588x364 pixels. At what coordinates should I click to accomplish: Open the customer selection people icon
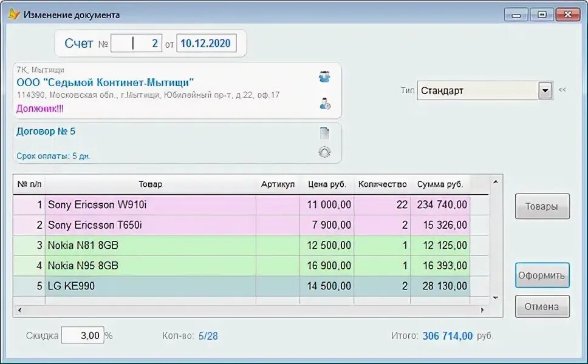(324, 77)
